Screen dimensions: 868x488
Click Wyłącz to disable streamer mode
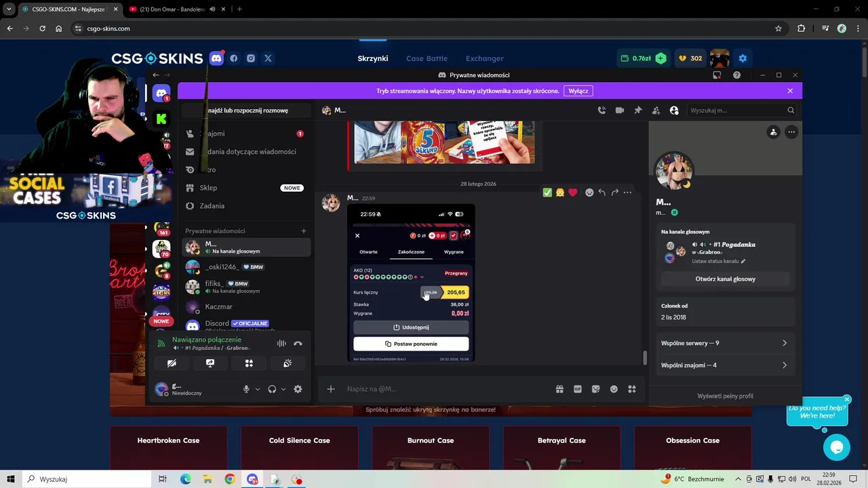[578, 91]
